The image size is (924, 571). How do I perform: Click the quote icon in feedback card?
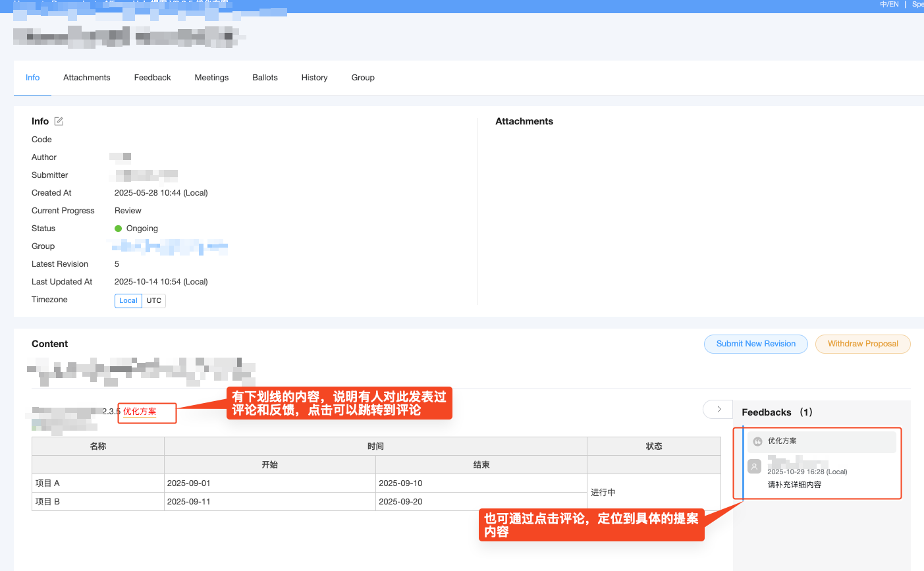point(757,441)
